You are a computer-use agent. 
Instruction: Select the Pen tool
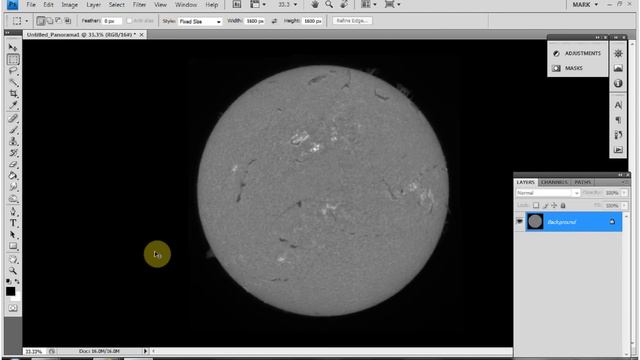(x=13, y=211)
